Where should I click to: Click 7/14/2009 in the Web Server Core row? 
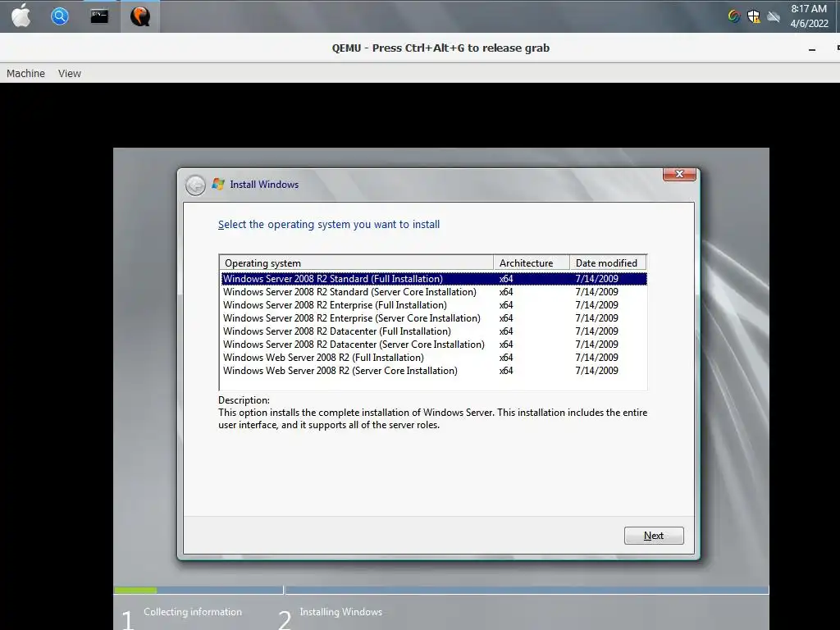(597, 371)
